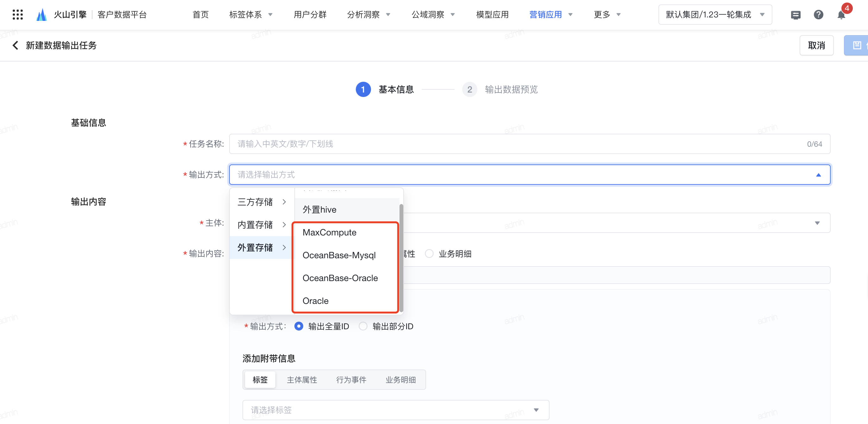Open the 请选择标签 dropdown
868x424 pixels.
coord(396,410)
